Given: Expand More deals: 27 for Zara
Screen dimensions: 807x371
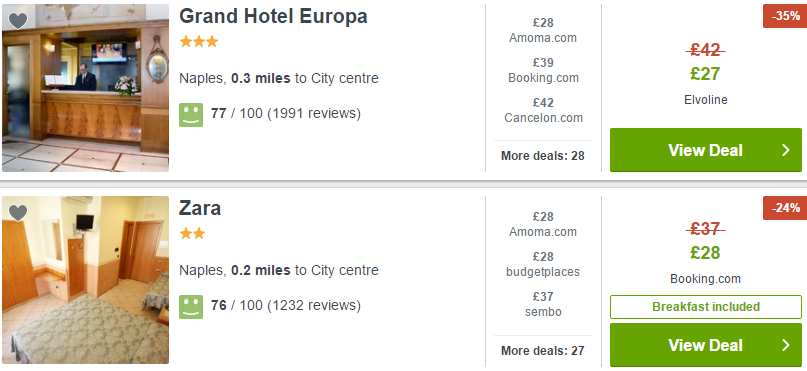Looking at the screenshot, I should [543, 350].
